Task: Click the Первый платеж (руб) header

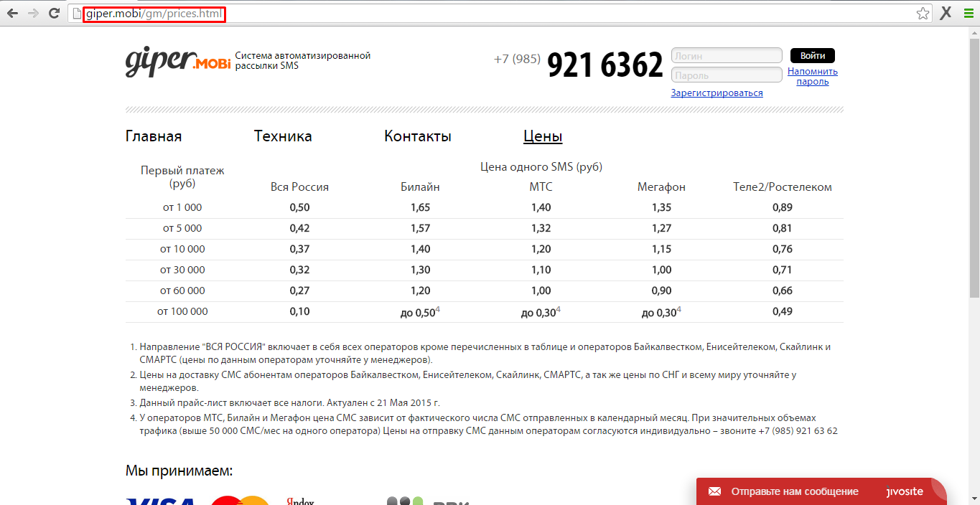Action: 182,176
